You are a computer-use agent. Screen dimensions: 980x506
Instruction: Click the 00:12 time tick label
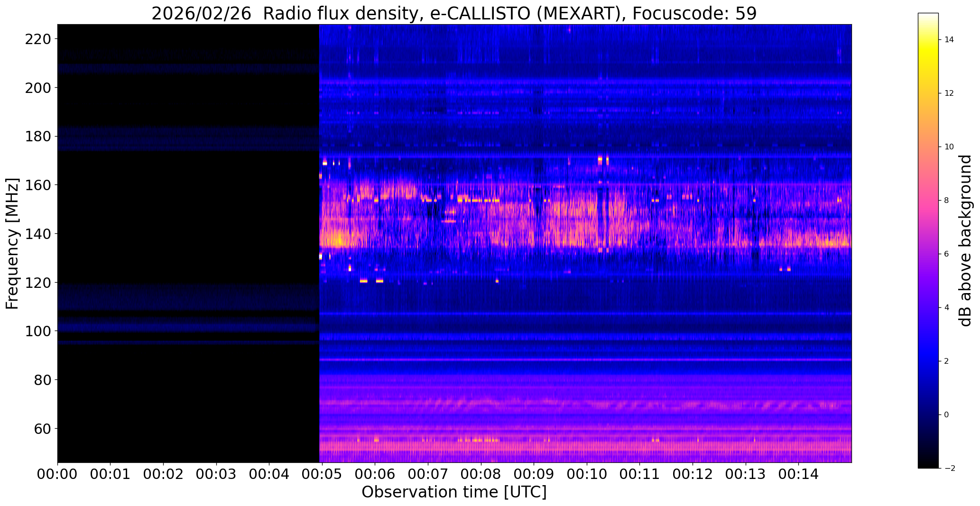click(693, 474)
